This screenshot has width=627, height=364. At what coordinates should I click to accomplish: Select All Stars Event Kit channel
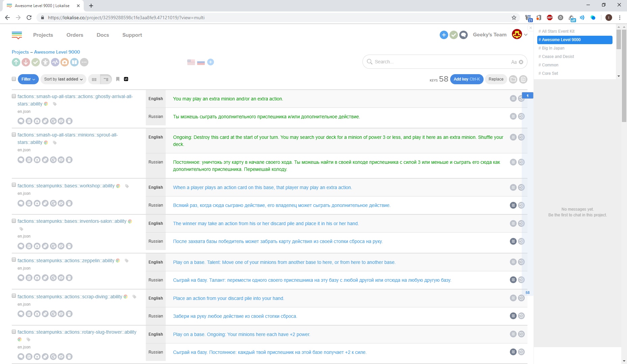tap(575, 31)
